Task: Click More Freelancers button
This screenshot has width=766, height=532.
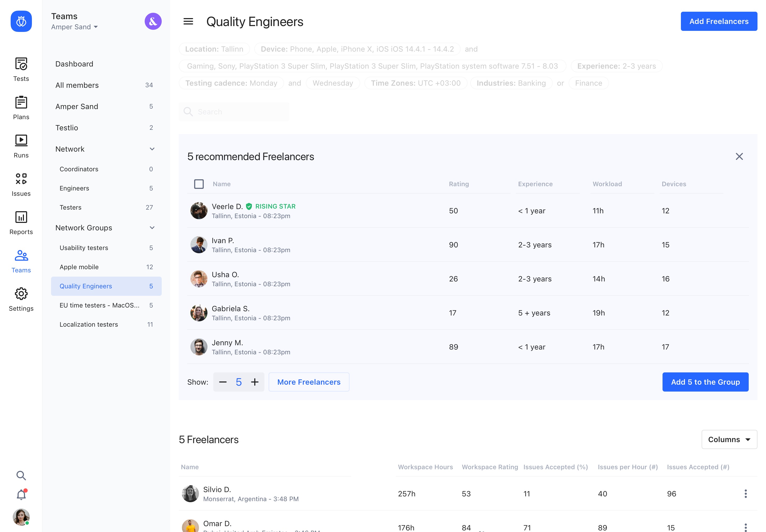Action: [x=309, y=382]
